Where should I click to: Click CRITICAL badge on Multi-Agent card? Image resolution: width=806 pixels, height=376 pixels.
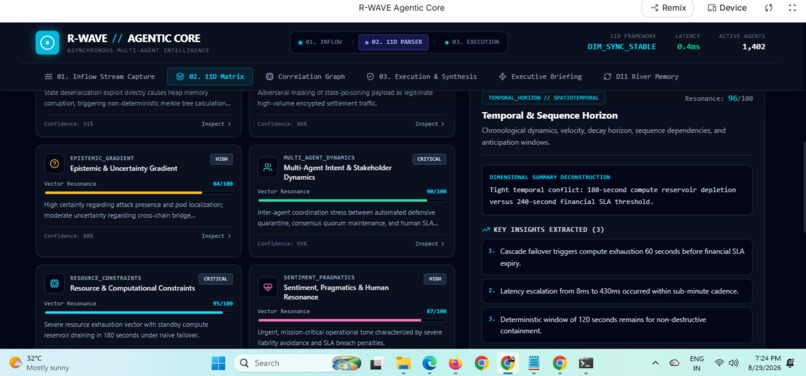[x=429, y=159]
